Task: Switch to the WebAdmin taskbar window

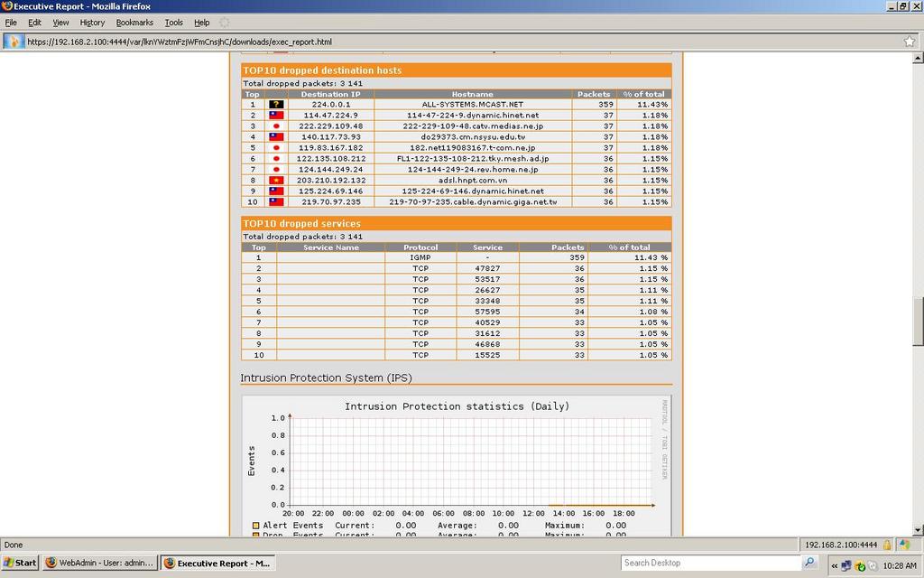Action: (100, 563)
